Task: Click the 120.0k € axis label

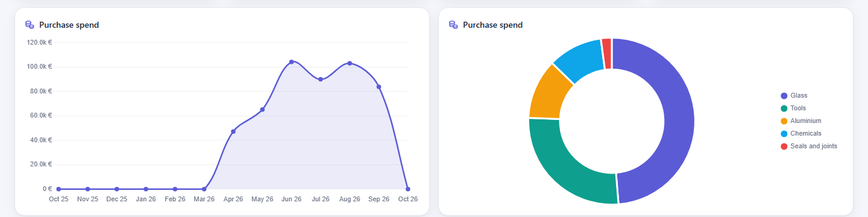Action: pos(39,42)
